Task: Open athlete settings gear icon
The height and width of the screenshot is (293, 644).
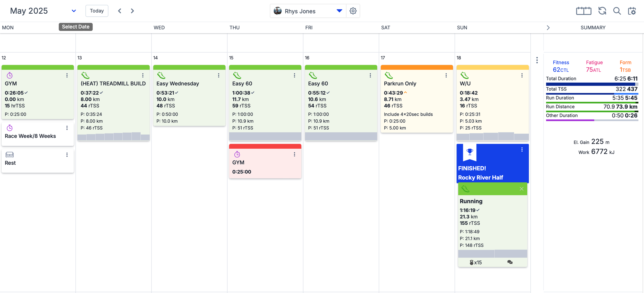Action: pyautogui.click(x=353, y=11)
